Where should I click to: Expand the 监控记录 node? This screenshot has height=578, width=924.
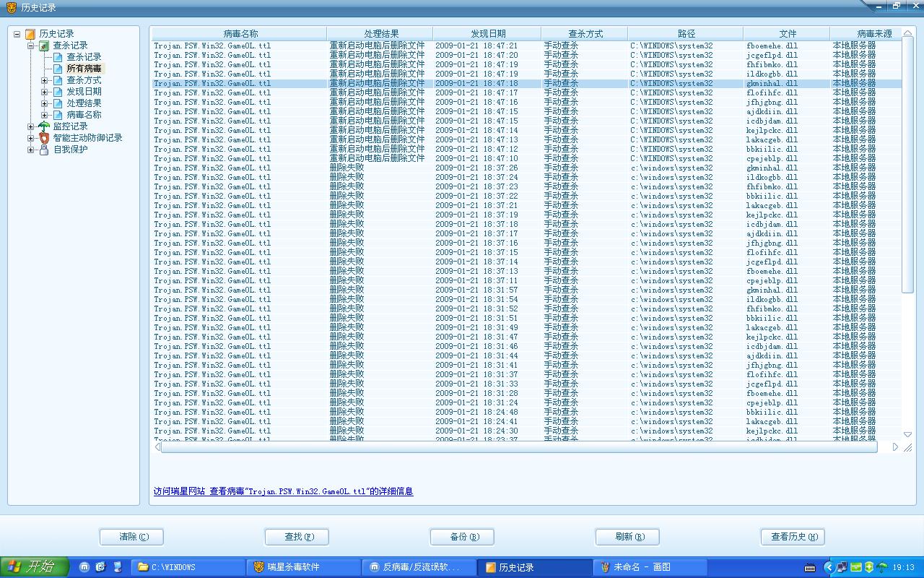pos(31,126)
